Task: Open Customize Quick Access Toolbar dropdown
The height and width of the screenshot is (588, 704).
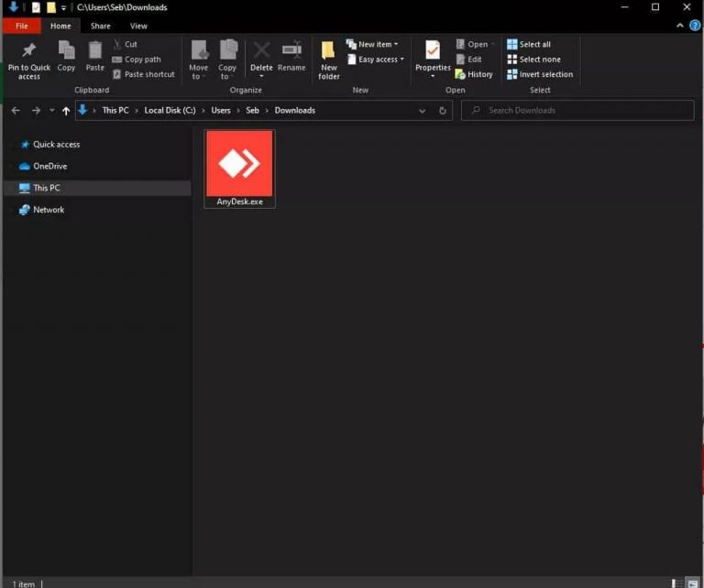Action: pos(63,7)
